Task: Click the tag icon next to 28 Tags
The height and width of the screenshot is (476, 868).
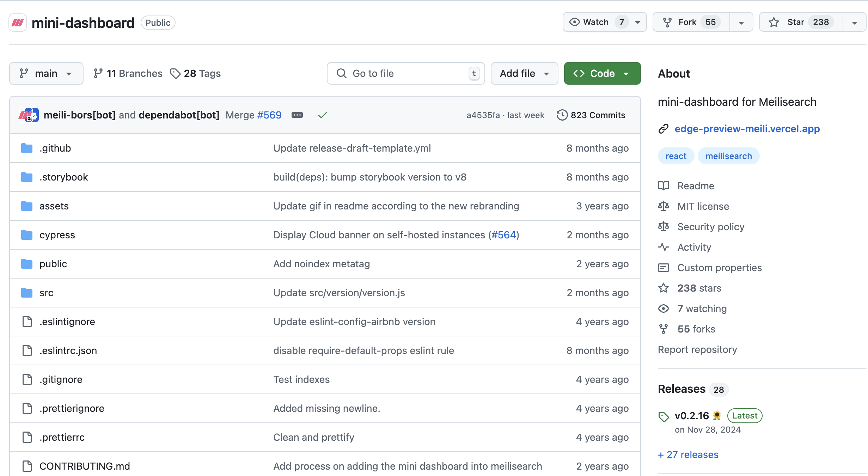Action: [x=175, y=74]
